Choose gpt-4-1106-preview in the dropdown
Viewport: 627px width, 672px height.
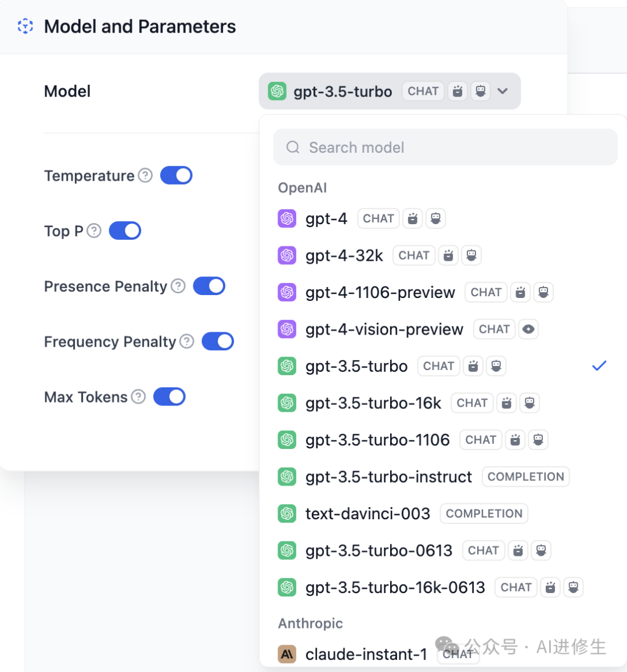pos(380,293)
